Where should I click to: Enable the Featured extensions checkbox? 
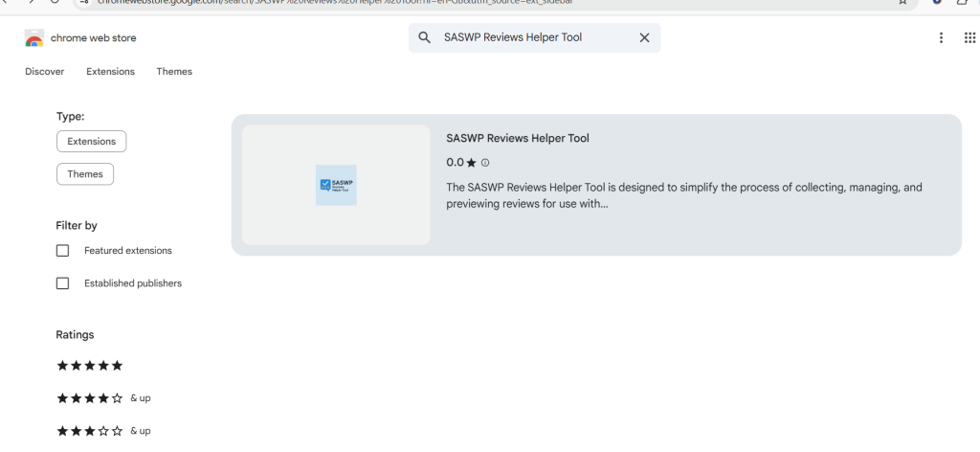click(62, 251)
